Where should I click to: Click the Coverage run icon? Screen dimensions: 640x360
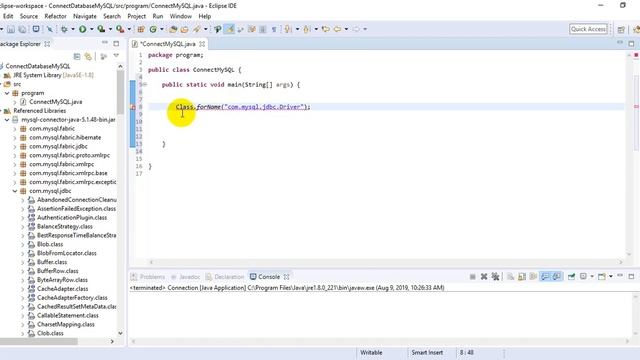[101, 29]
